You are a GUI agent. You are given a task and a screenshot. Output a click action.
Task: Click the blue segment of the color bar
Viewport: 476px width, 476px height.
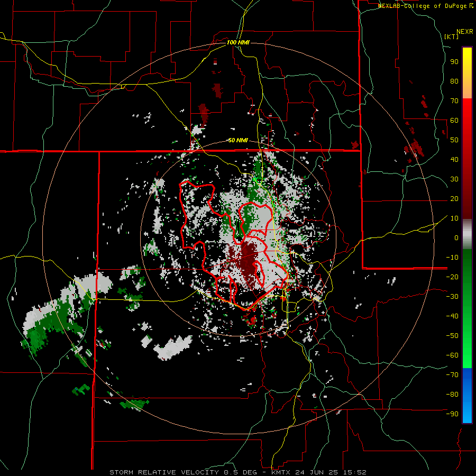[x=467, y=395]
